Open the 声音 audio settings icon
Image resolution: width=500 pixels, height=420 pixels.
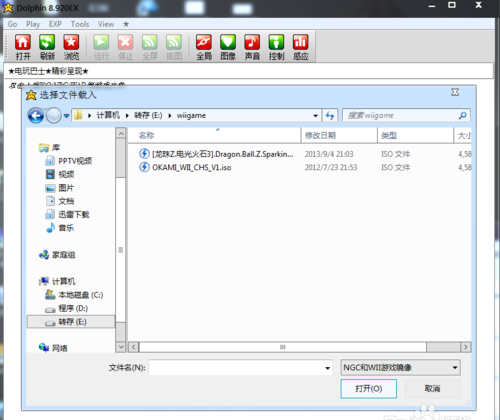[x=252, y=47]
